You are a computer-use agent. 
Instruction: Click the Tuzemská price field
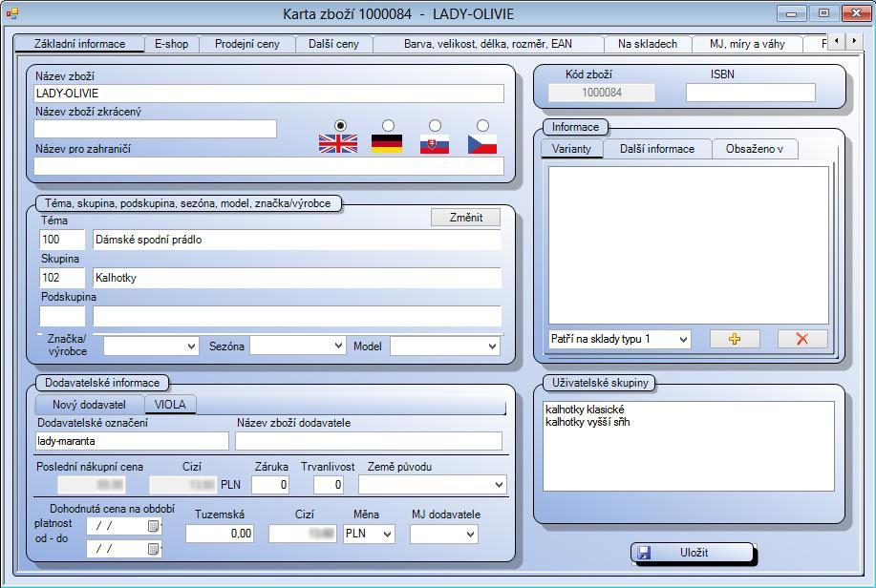coord(220,534)
